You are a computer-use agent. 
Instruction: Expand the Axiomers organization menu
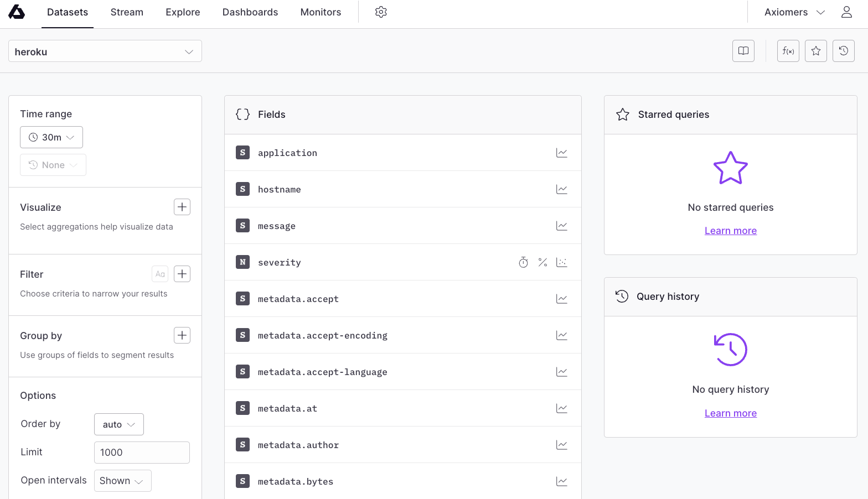click(794, 12)
